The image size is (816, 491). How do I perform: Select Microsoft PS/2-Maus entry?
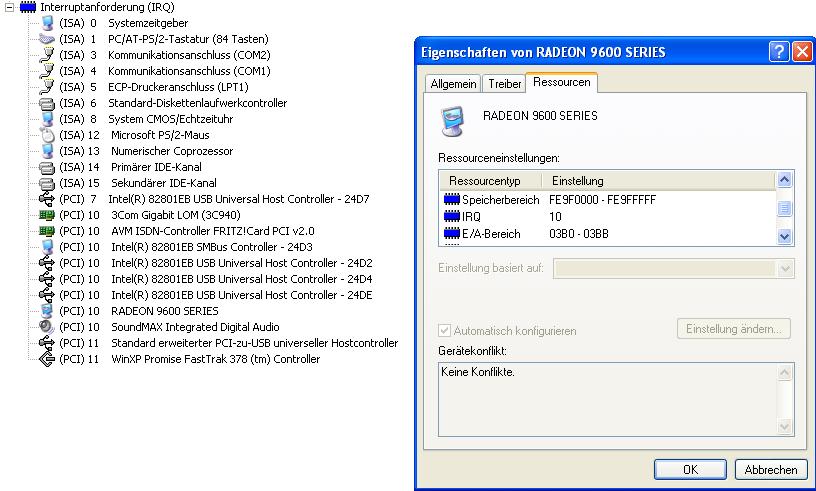pyautogui.click(x=160, y=135)
